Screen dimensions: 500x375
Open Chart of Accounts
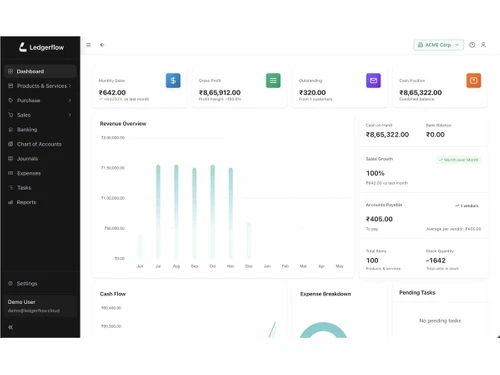click(x=40, y=144)
